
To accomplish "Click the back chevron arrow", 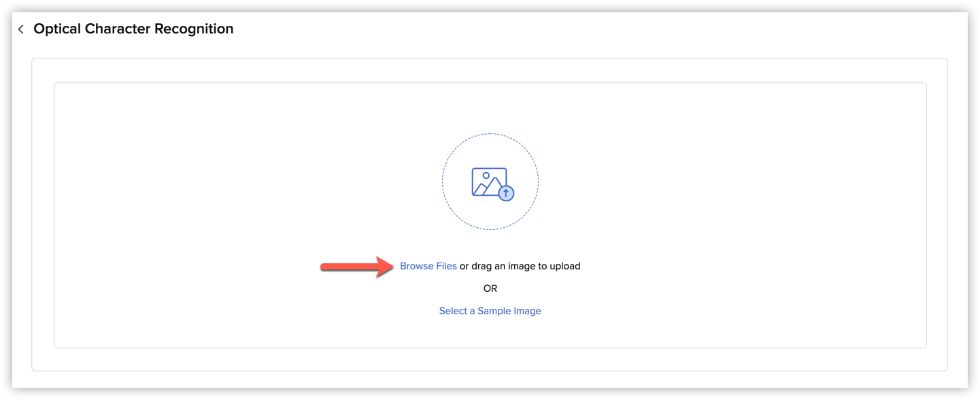I will [x=21, y=29].
